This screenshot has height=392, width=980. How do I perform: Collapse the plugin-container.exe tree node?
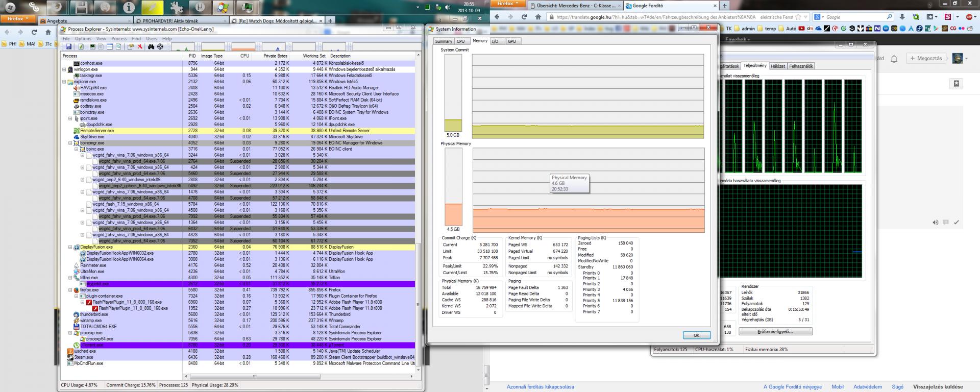point(77,296)
